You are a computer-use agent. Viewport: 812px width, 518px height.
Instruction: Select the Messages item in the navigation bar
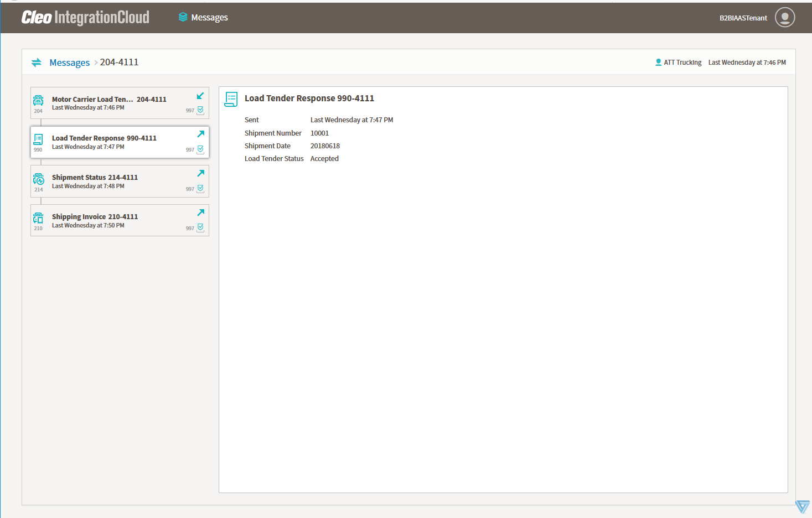pos(208,17)
